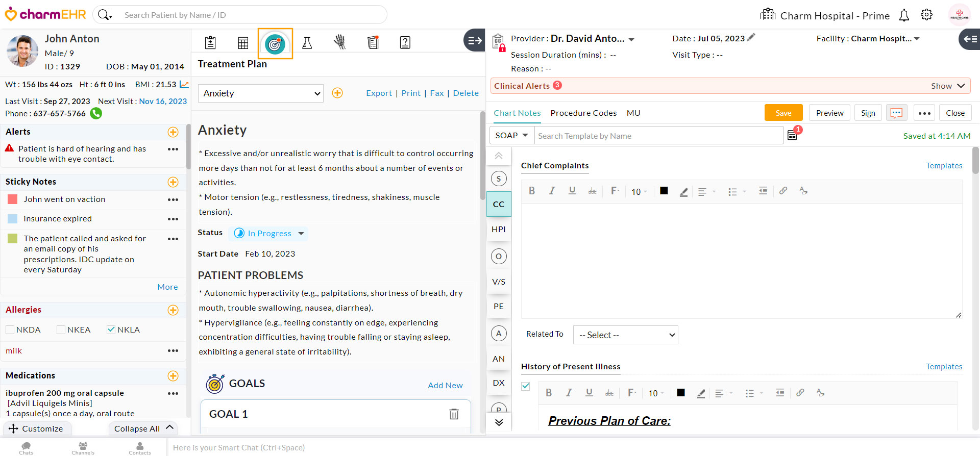
Task: Check the NKDA allergy checkbox
Action: pos(10,330)
